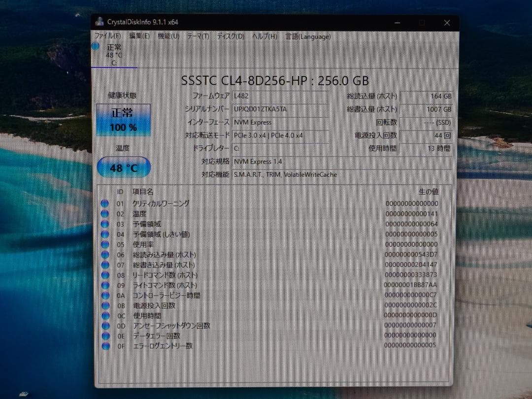Image resolution: width=532 pixels, height=399 pixels.
Task: Click status orb for 09 ライトコマンド数 row
Action: 105,285
